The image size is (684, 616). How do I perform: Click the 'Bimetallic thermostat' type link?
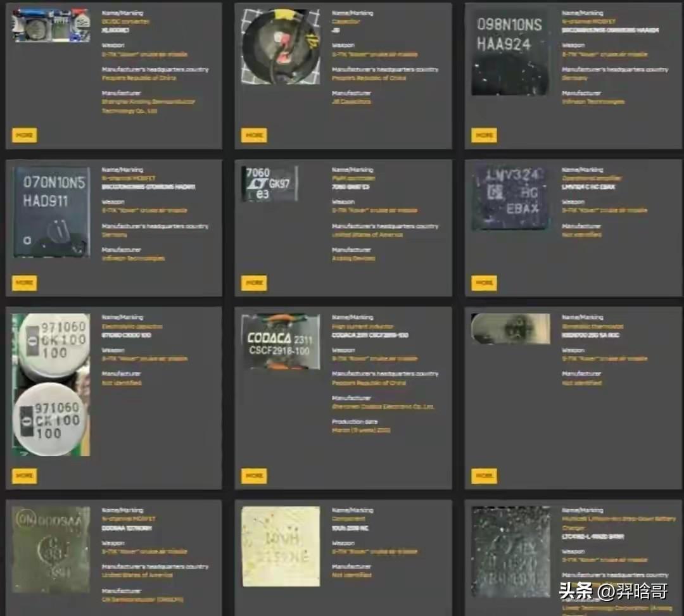pyautogui.click(x=592, y=327)
